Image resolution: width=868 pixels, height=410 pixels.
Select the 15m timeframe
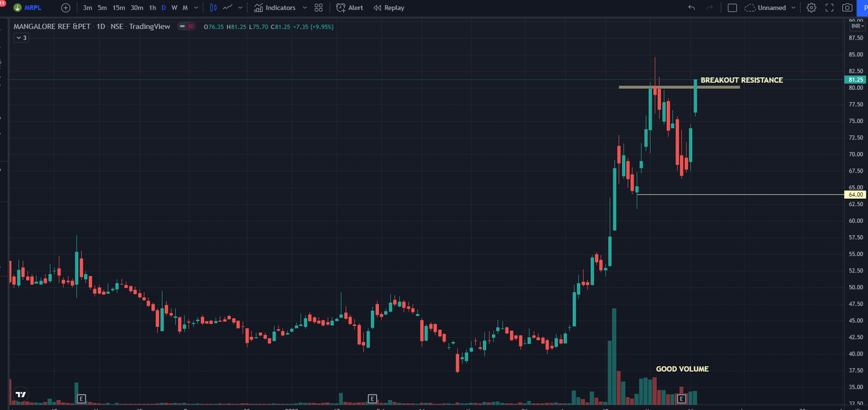[119, 7]
